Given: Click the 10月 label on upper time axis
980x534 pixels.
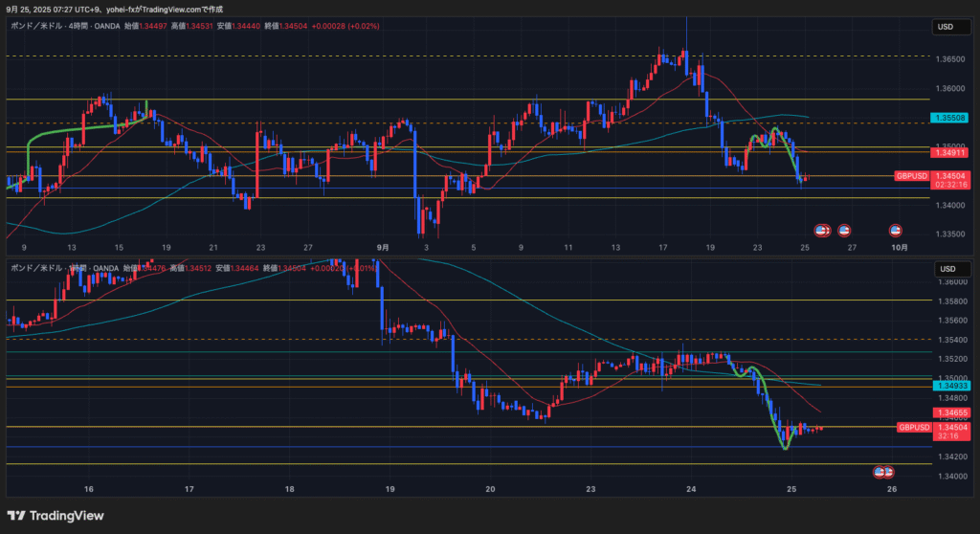Looking at the screenshot, I should tap(900, 247).
